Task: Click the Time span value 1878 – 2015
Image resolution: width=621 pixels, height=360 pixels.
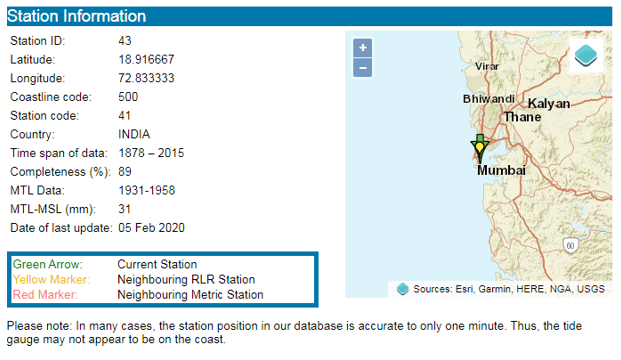Action: (151, 153)
